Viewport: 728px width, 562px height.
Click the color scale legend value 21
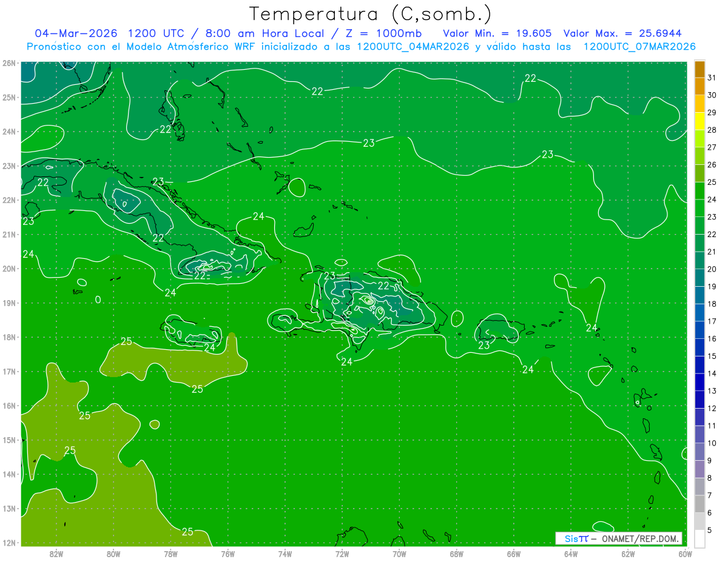pyautogui.click(x=712, y=252)
